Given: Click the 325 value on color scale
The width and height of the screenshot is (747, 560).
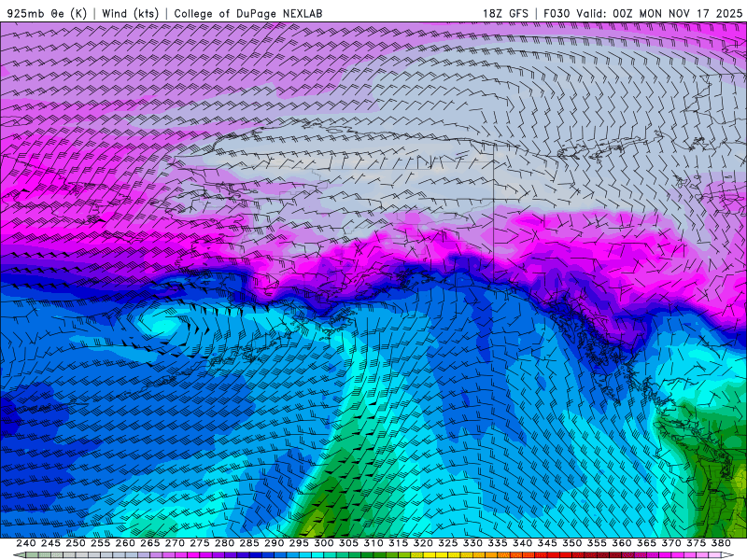Looking at the screenshot, I should (x=447, y=543).
